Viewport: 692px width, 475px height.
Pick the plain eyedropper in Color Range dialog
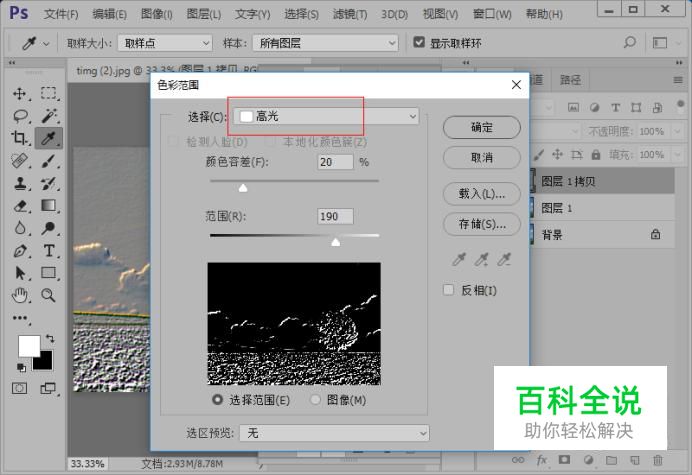[459, 260]
